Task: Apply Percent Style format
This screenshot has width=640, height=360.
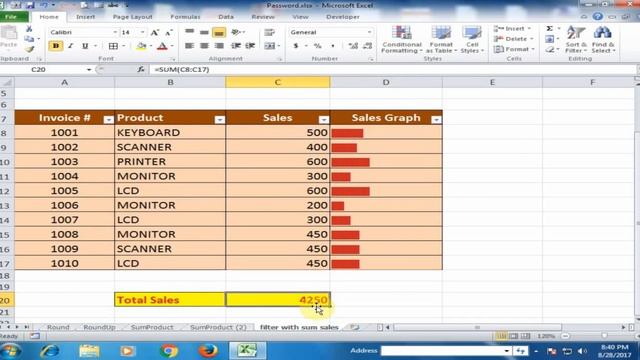Action: (318, 46)
